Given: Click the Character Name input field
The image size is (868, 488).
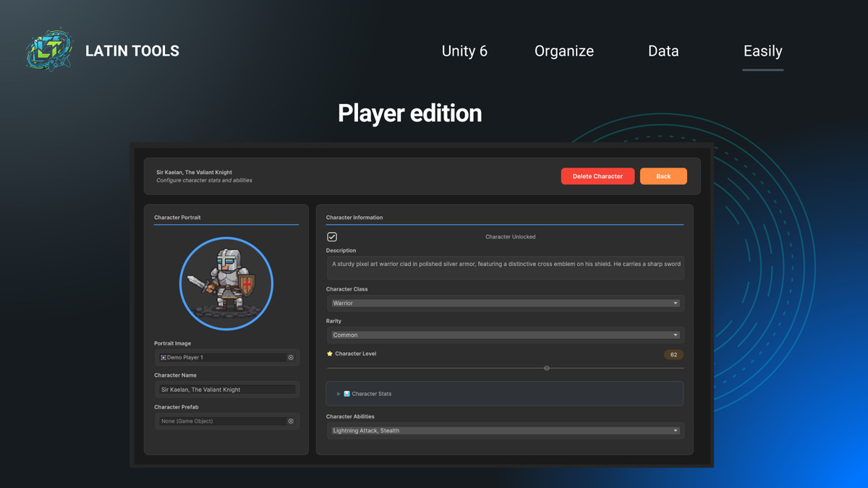Looking at the screenshot, I should pyautogui.click(x=226, y=389).
